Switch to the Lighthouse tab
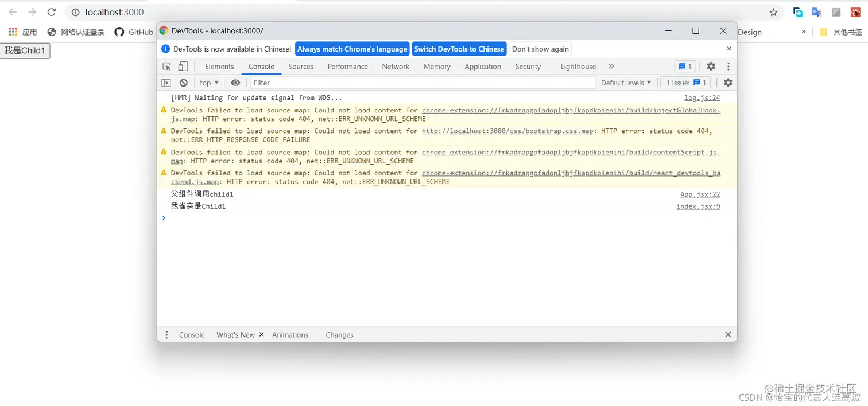Screen dimensions: 868x406 pos(578,67)
